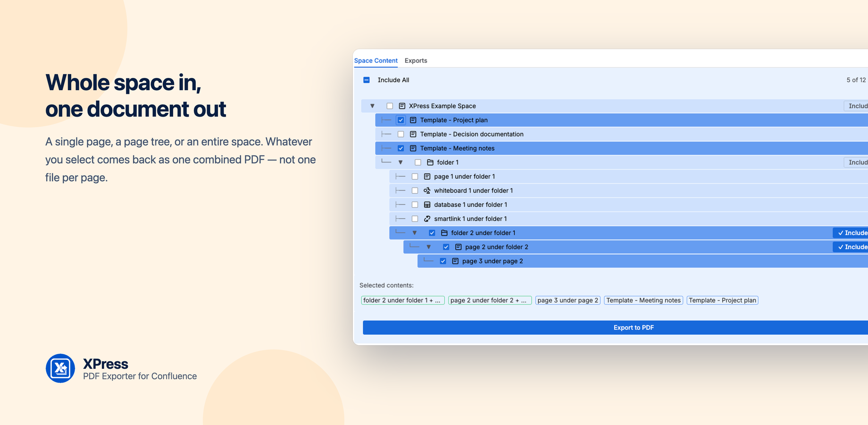Check whiteboard 1 under folder 1 checkbox
This screenshot has height=425, width=868.
(x=415, y=191)
